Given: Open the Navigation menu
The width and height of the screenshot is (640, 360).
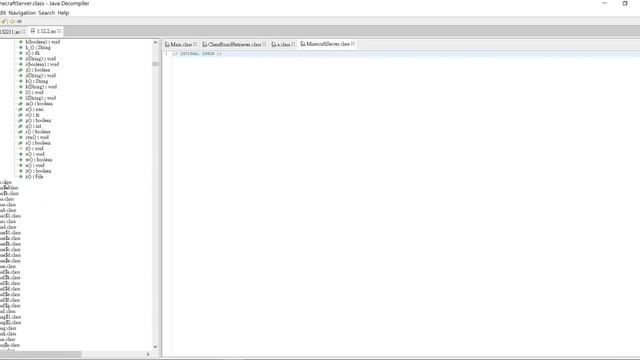Looking at the screenshot, I should [x=22, y=13].
